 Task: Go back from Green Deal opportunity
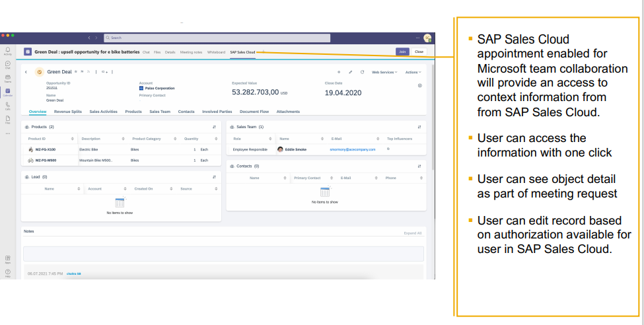point(26,72)
